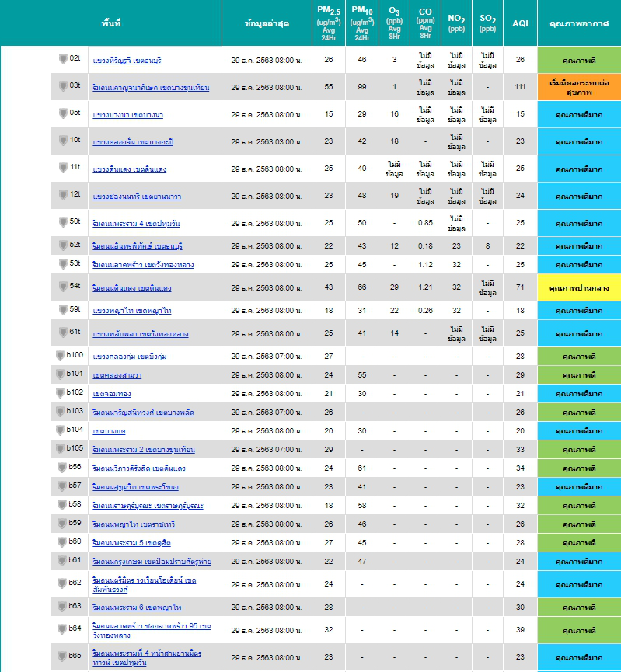Image resolution: width=621 pixels, height=672 pixels.
Task: Click the PM10 value 61 in row b56
Action: pos(362,468)
